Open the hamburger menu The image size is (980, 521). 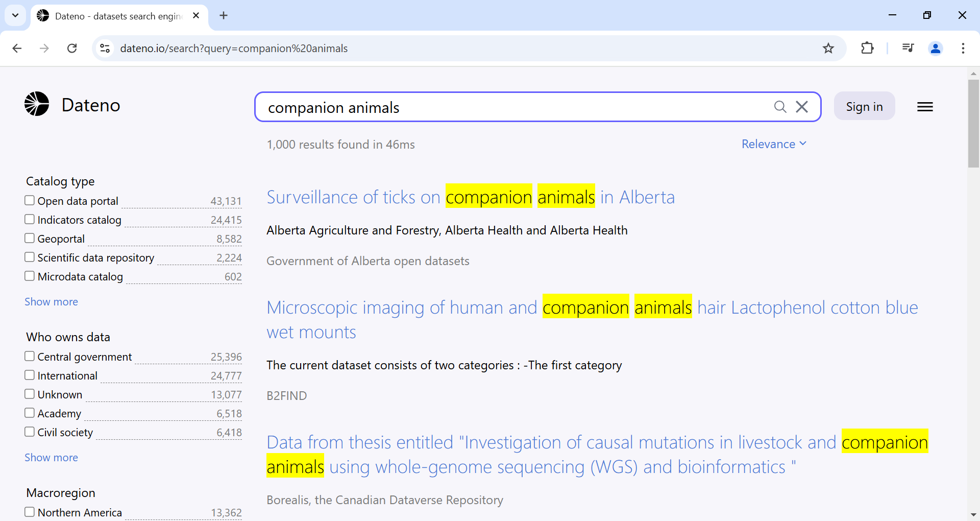[x=925, y=107]
